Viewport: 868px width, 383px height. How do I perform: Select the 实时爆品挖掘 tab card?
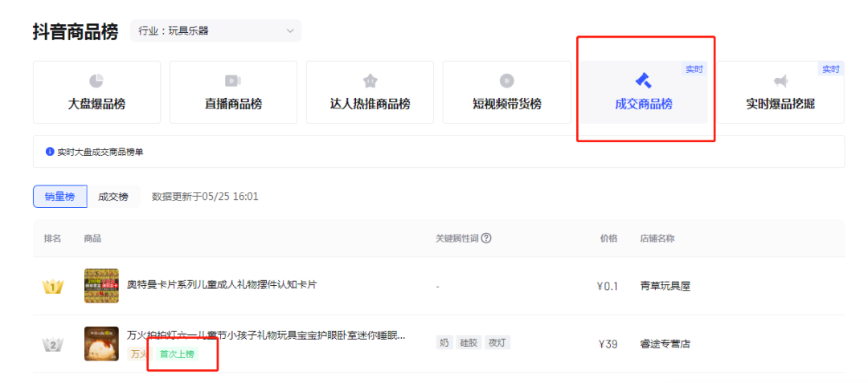click(780, 92)
